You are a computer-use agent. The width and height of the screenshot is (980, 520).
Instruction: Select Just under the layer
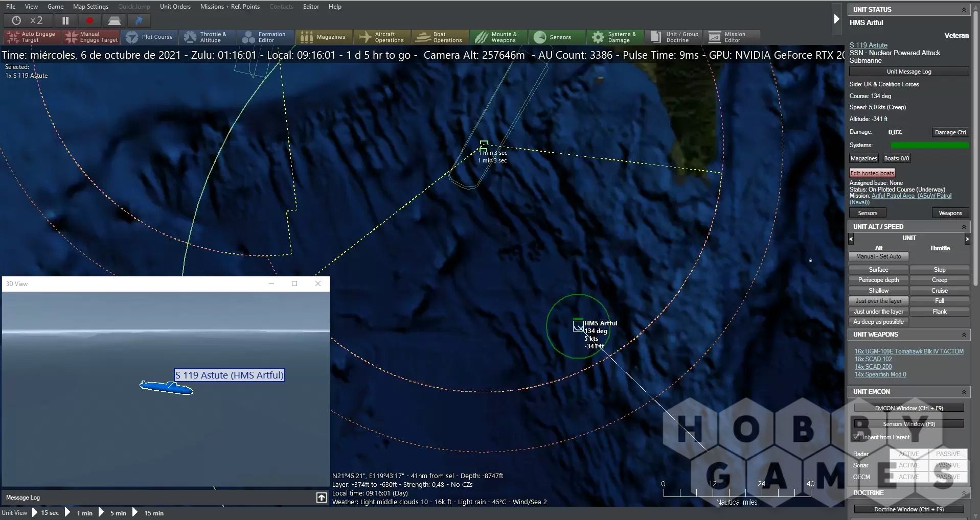pyautogui.click(x=878, y=312)
